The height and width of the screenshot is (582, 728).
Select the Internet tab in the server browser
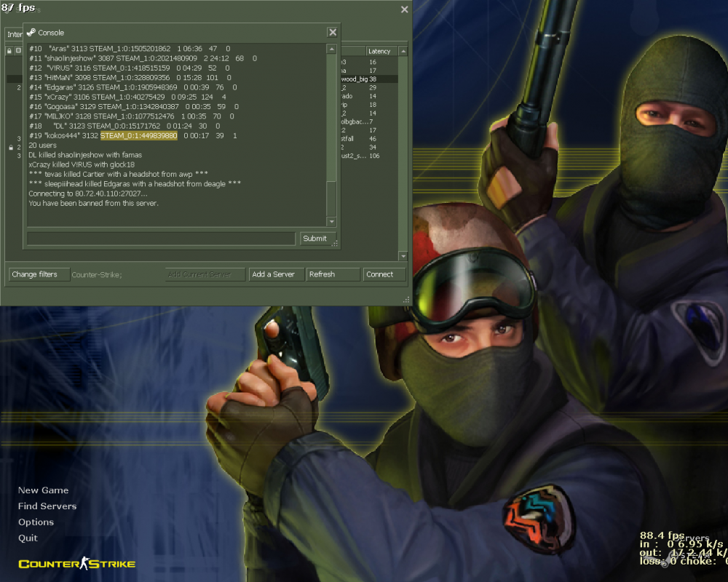15,34
